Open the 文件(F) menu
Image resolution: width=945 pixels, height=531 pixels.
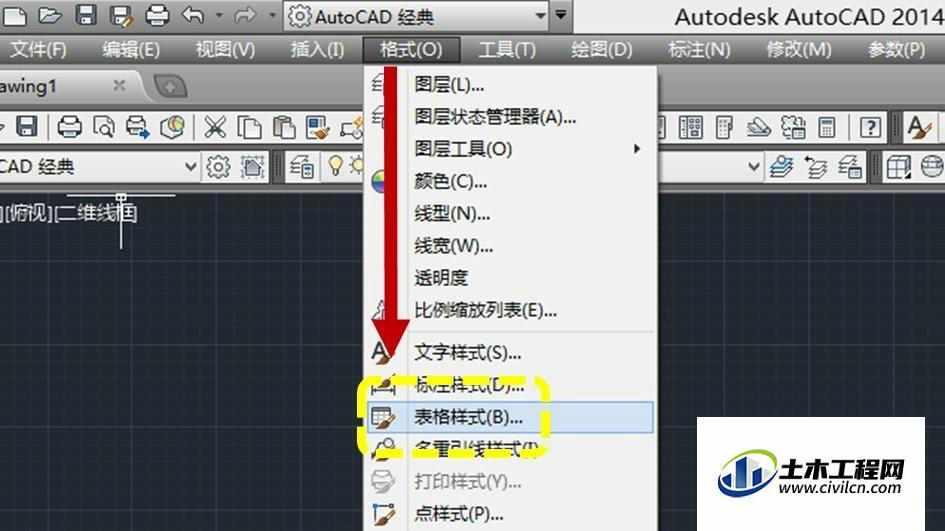(39, 49)
